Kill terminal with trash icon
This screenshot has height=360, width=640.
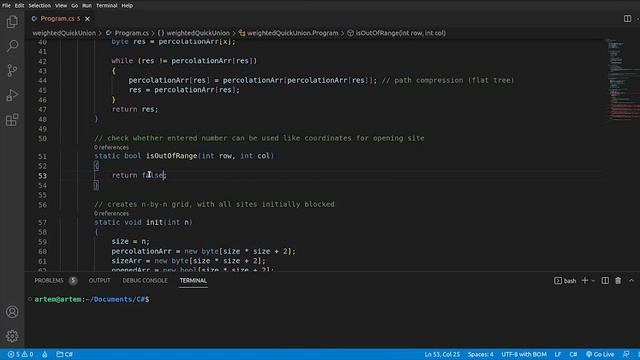click(x=618, y=280)
